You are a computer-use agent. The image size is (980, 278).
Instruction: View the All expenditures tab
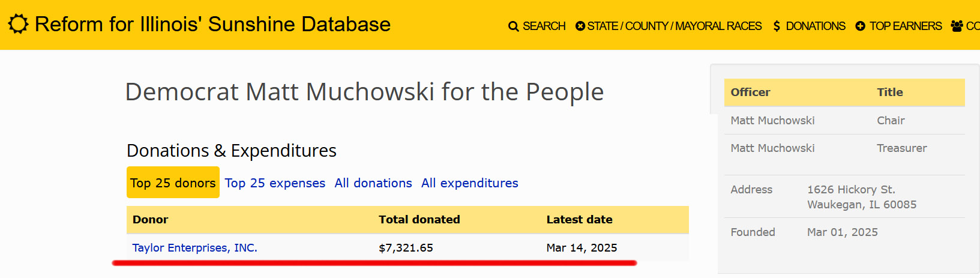point(470,183)
